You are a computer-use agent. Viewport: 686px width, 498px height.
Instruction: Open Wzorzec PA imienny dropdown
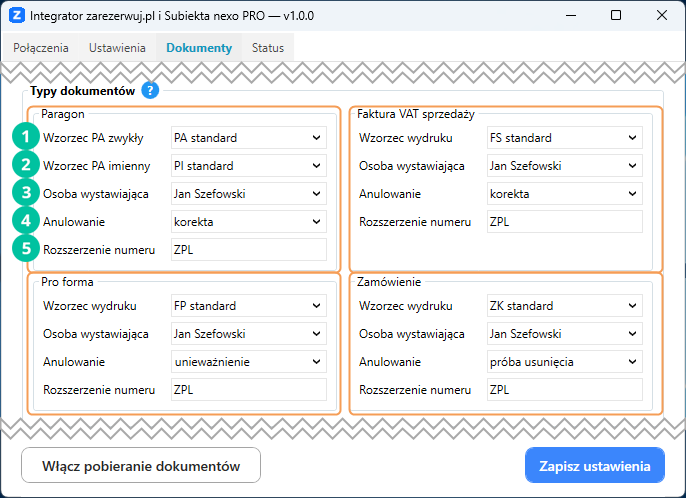click(248, 166)
